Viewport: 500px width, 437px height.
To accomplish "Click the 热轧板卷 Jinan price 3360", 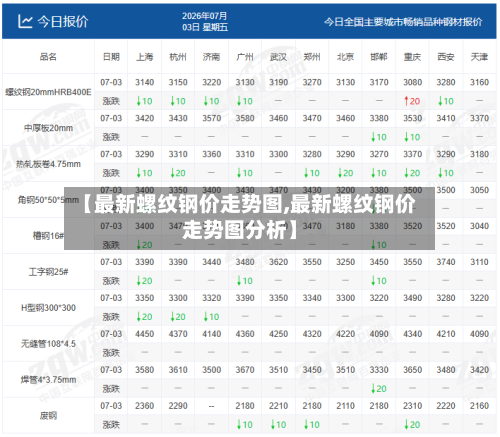I will [211, 154].
